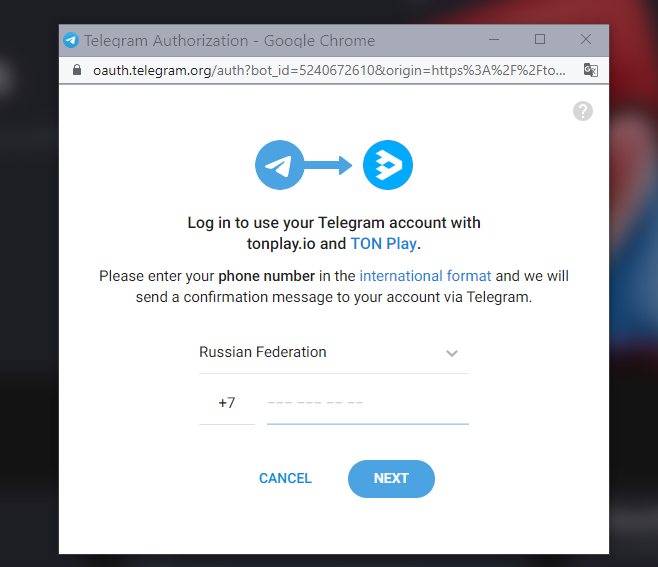Open the Google Translate icon in address bar
Image resolution: width=658 pixels, height=567 pixels.
pos(590,70)
